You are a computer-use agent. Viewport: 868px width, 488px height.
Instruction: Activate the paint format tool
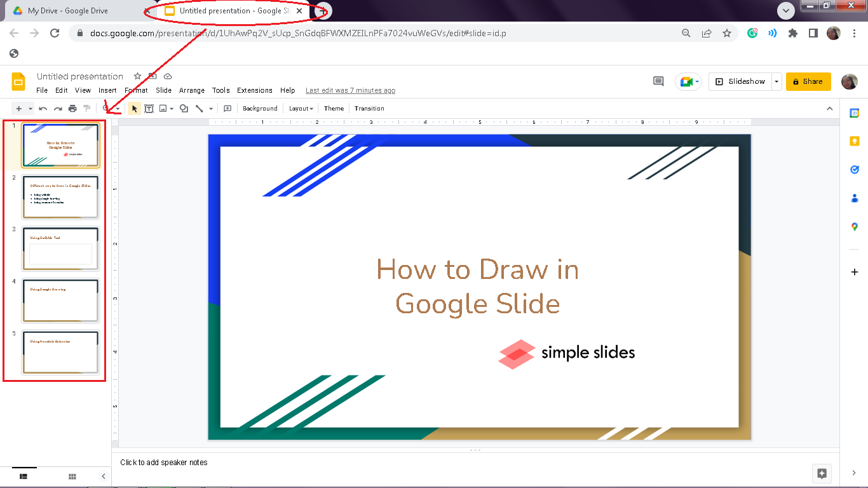(87, 109)
